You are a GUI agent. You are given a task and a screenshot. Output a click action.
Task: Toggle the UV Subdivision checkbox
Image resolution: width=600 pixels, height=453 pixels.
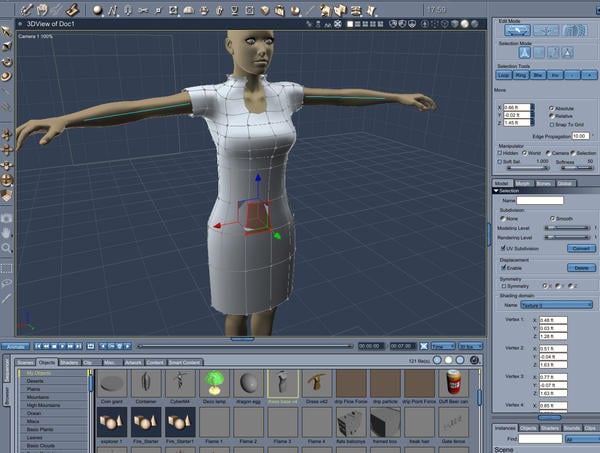click(x=503, y=248)
